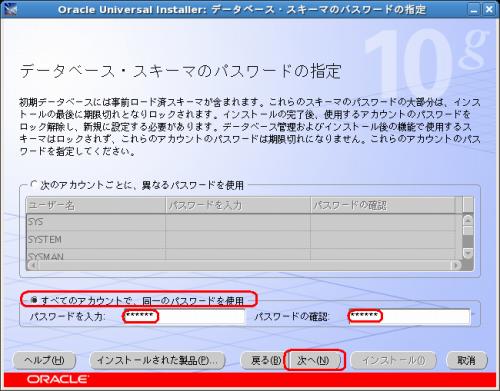Click the ヘルプ(H) help button
Viewport: 500px width, 391px height.
coord(44,360)
